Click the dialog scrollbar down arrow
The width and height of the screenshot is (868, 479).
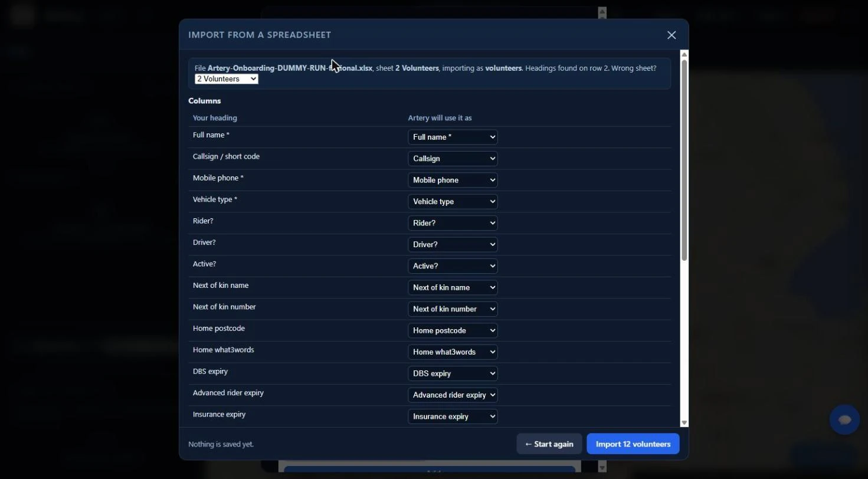pos(684,423)
